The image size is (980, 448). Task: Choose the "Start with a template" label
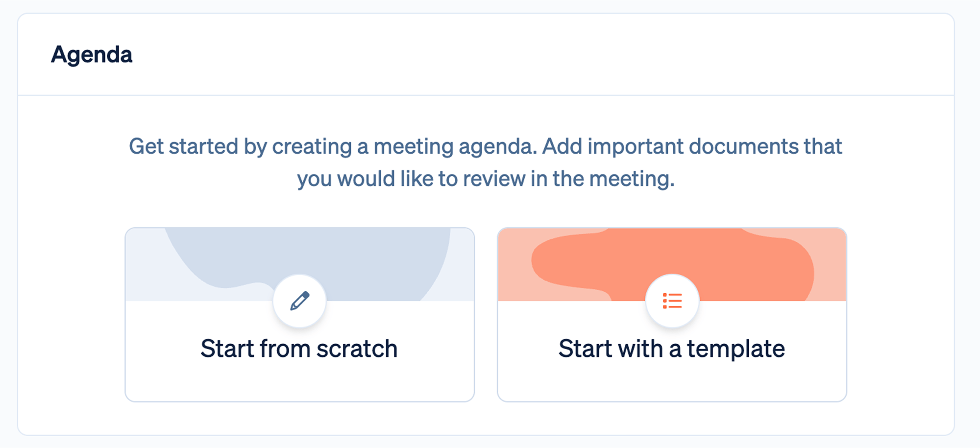coord(671,349)
